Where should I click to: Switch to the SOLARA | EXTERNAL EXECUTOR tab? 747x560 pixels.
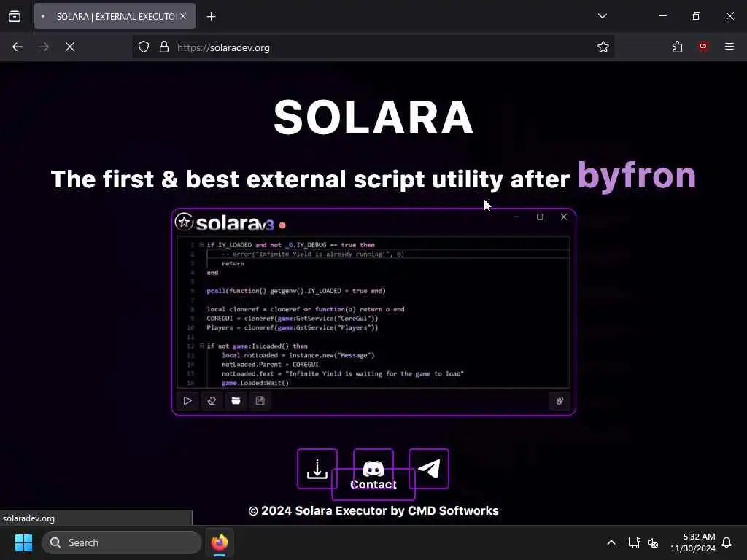tap(115, 16)
